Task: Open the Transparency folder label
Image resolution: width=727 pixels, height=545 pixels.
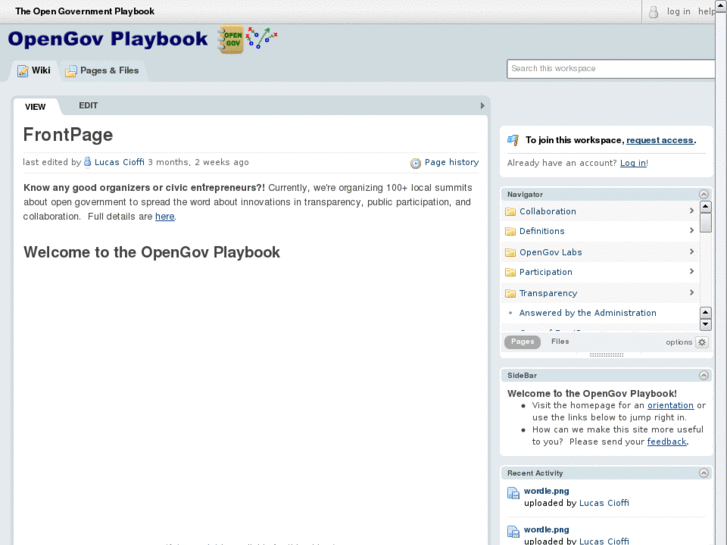Action: tap(548, 293)
